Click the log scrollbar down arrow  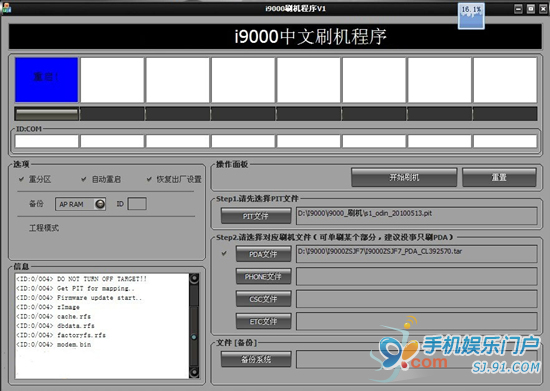point(194,372)
